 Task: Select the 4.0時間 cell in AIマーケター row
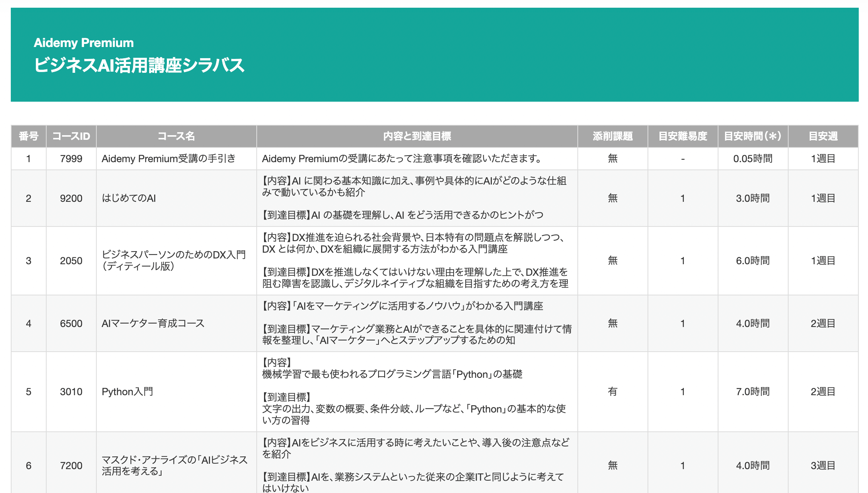(753, 324)
